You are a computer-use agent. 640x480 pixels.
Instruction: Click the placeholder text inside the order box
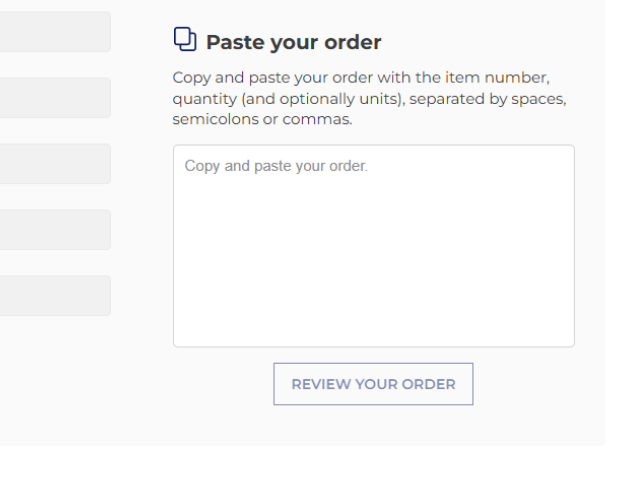pos(276,166)
